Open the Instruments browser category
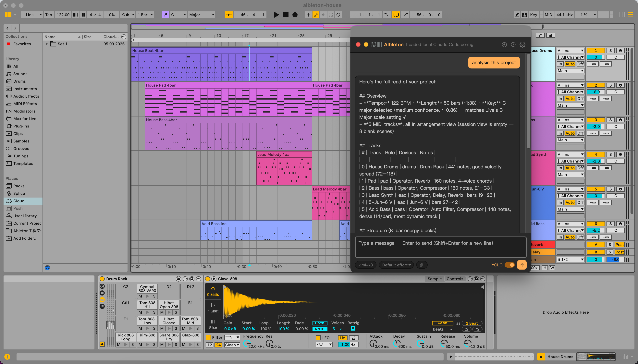This screenshot has height=364, width=638. (25, 89)
